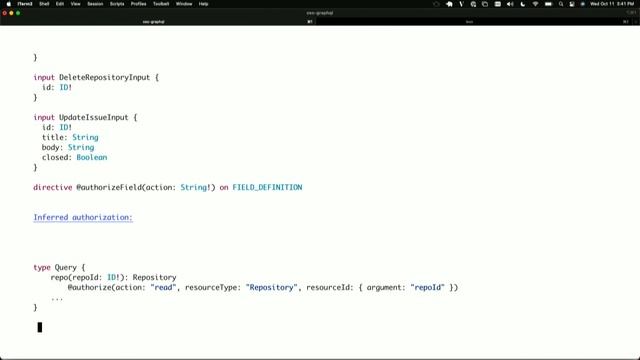Image resolution: width=640 pixels, height=360 pixels.
Task: Click the Siri icon in menu bar
Action: 582,4
